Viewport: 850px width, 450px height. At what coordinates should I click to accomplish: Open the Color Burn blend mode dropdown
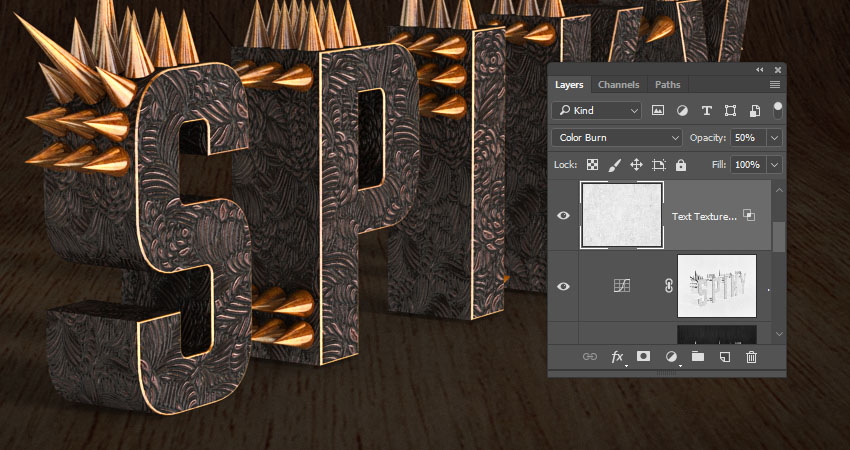[617, 138]
